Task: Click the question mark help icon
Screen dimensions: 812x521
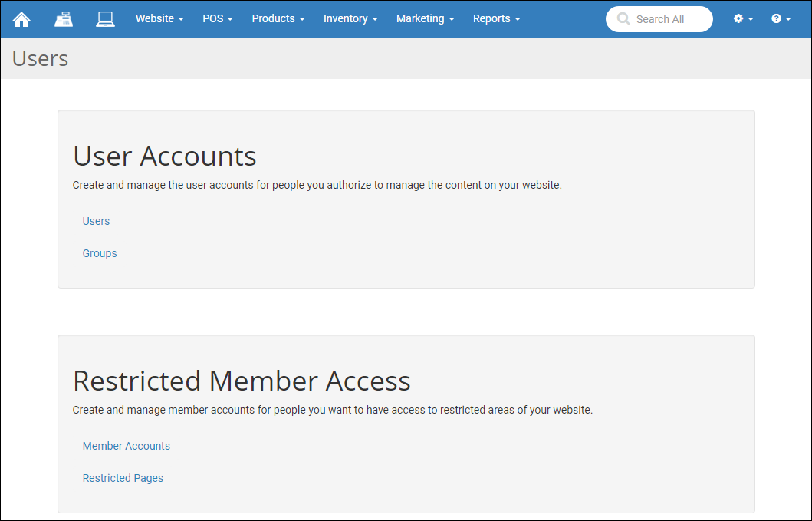Action: tap(776, 18)
